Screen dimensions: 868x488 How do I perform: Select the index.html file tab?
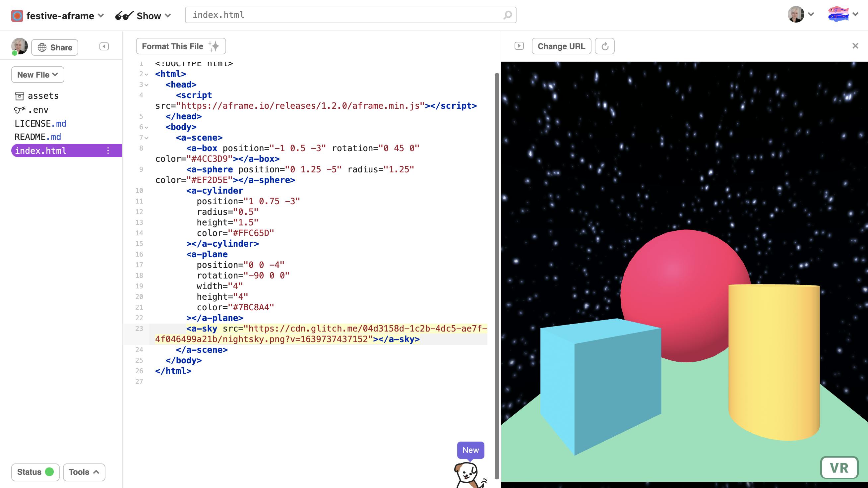[x=40, y=151]
